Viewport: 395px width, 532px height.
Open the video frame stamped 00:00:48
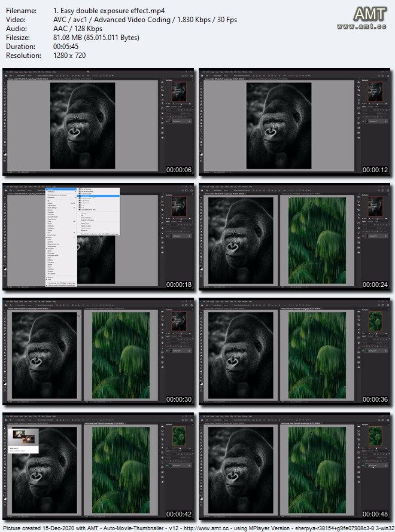(x=294, y=466)
